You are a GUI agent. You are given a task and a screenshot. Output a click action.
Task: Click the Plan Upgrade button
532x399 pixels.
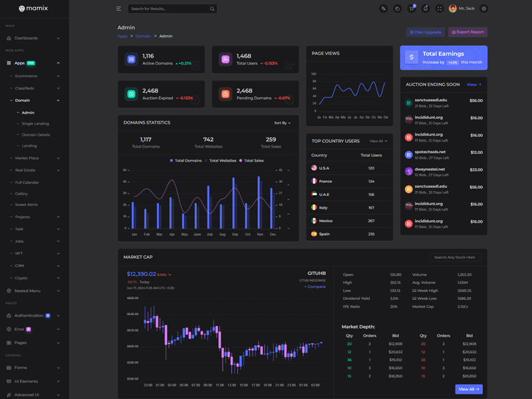point(426,32)
